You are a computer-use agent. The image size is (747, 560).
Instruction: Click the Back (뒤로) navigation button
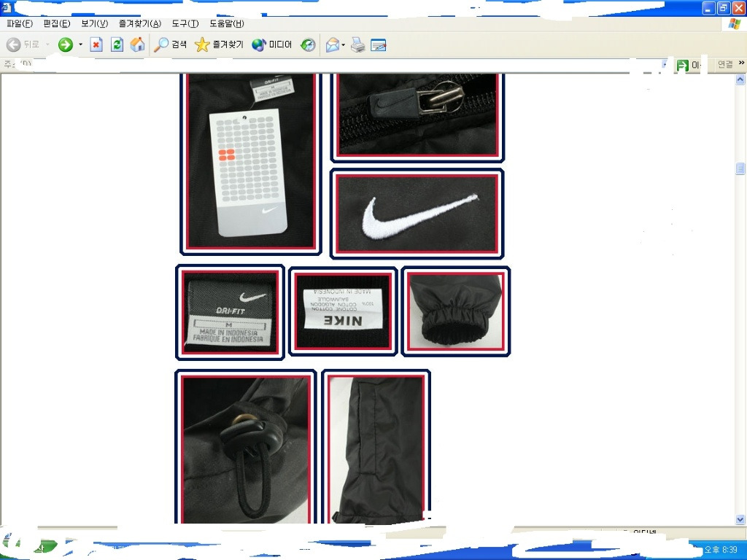23,44
